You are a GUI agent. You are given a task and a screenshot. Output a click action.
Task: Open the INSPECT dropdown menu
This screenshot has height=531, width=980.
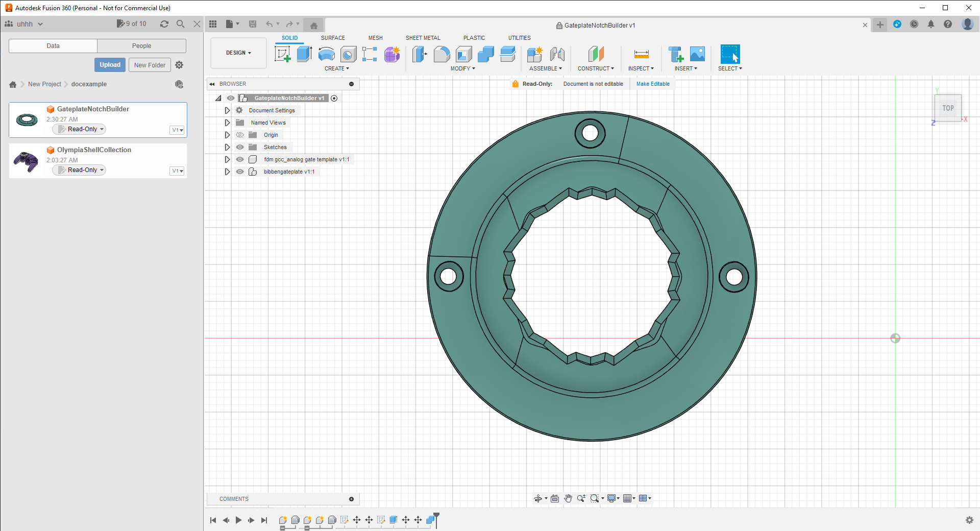641,68
